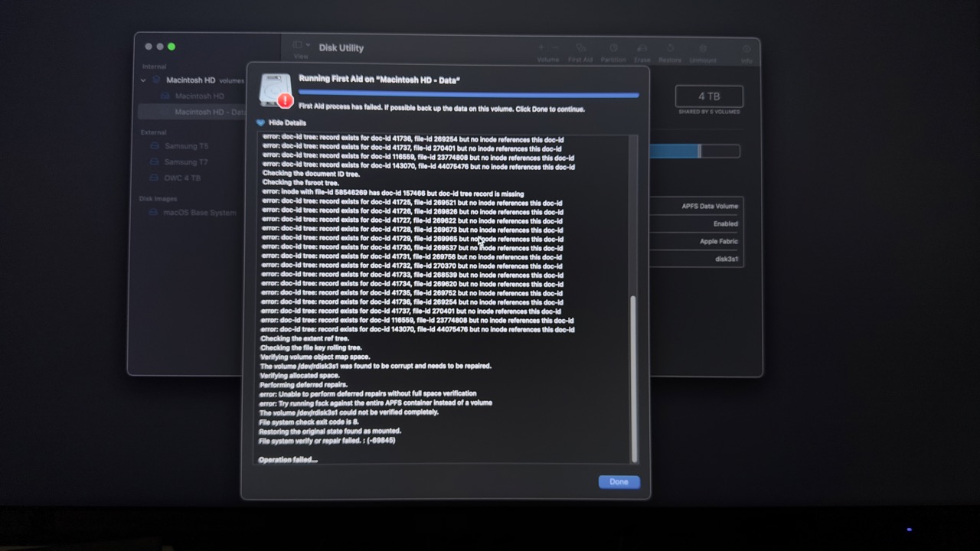Viewport: 980px width, 551px height.
Task: Click the green zoom button of Disk Utility
Action: point(171,47)
